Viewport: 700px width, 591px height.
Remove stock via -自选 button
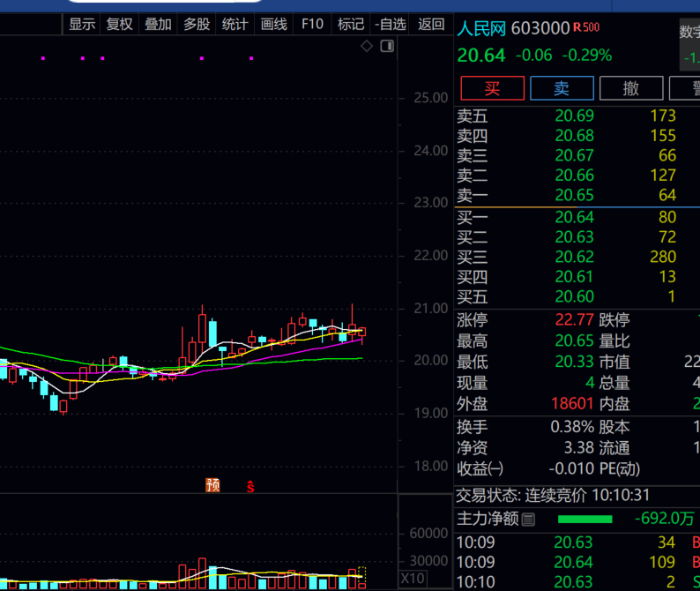pyautogui.click(x=391, y=24)
